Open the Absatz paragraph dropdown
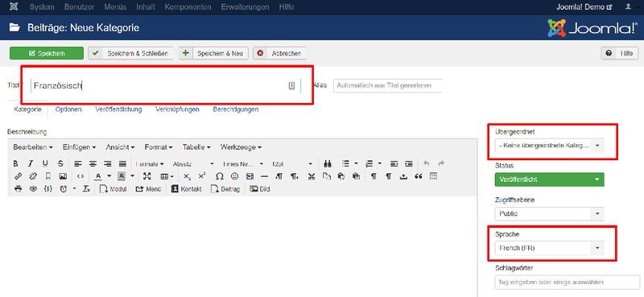 pyautogui.click(x=193, y=163)
